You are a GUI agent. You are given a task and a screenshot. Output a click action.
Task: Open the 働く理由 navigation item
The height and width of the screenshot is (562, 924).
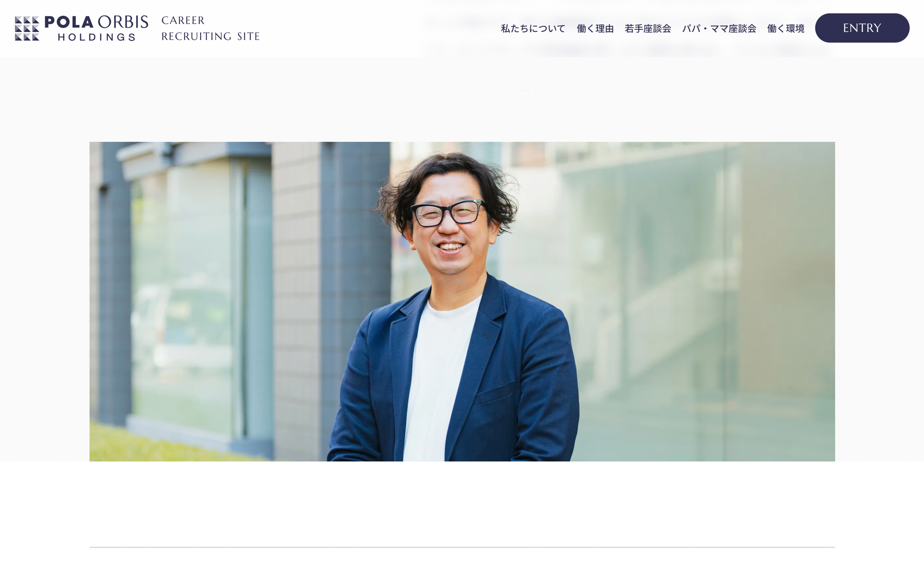pyautogui.click(x=595, y=28)
